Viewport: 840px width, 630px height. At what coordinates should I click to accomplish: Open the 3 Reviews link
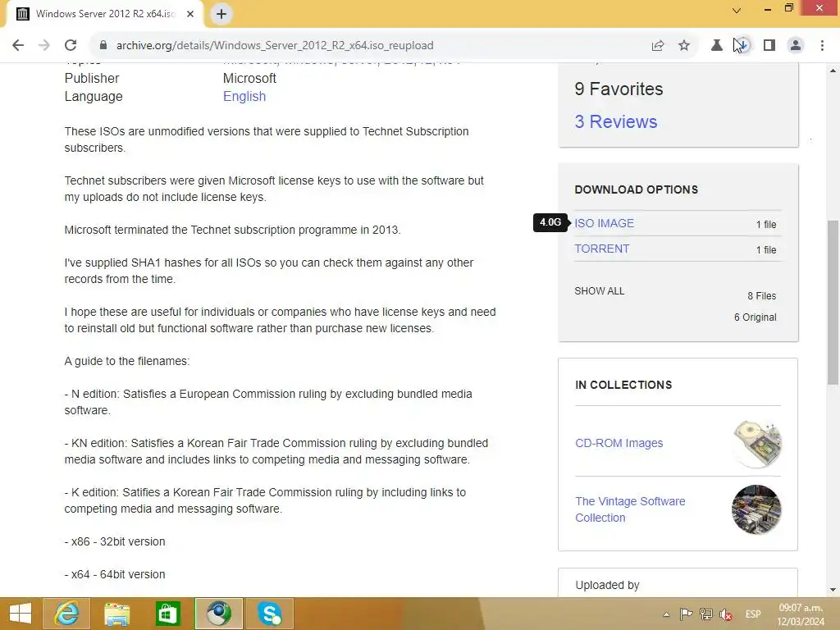click(x=615, y=121)
